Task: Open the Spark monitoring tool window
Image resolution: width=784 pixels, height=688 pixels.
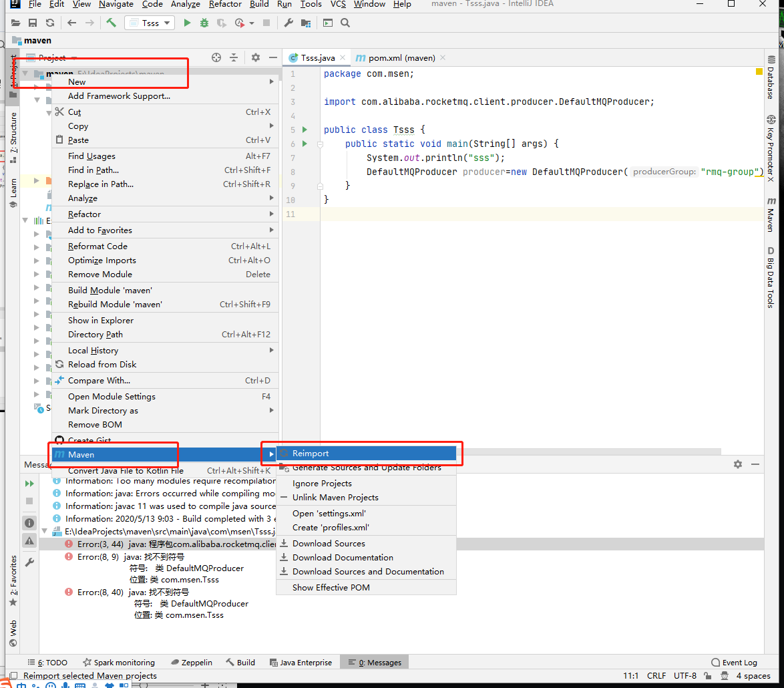Action: coord(119,662)
